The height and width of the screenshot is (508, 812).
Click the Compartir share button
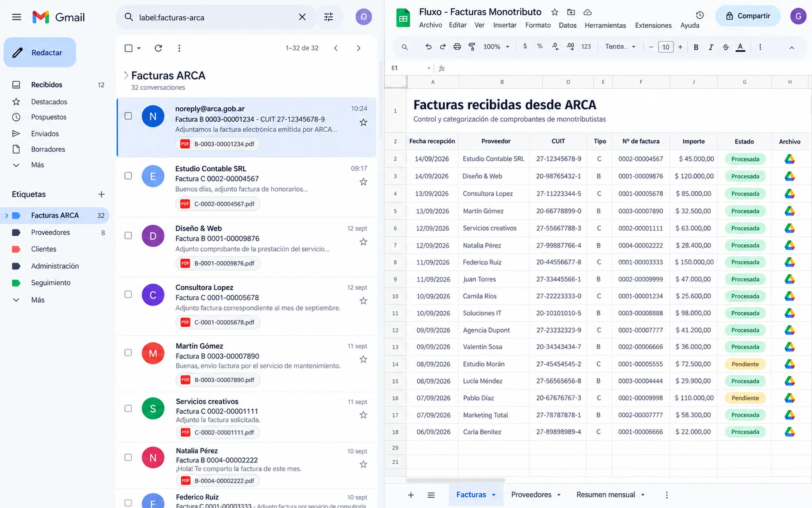click(x=748, y=16)
